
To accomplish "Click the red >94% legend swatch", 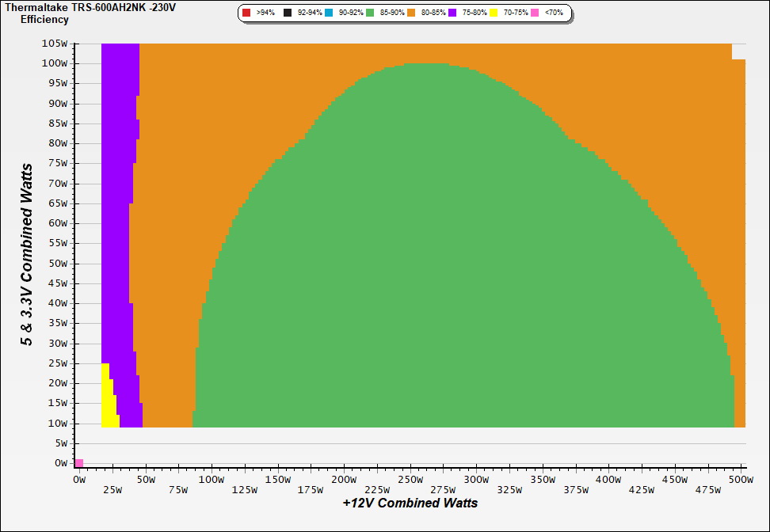I will tap(246, 13).
